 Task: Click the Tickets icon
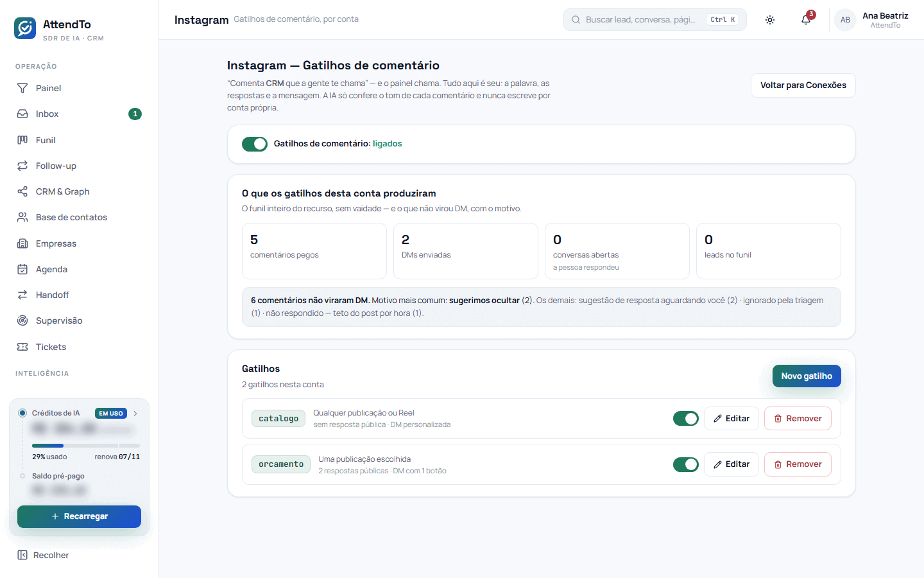(x=22, y=347)
